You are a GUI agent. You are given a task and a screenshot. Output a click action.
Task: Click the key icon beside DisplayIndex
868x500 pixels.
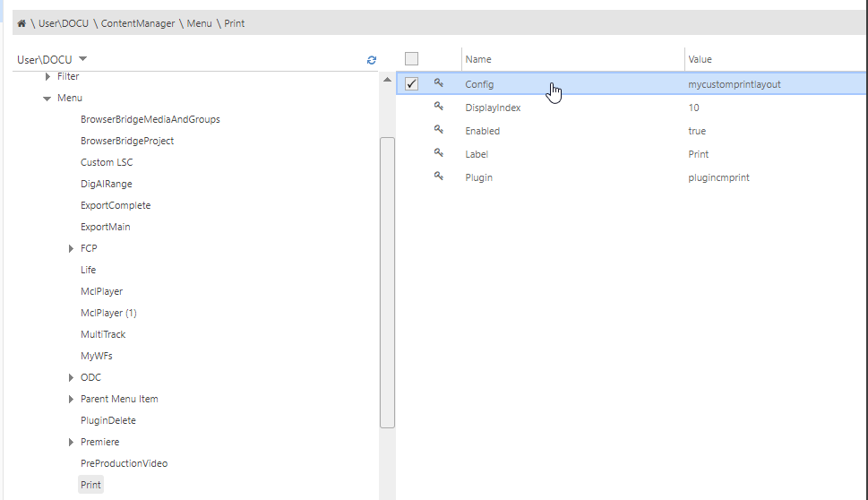point(439,107)
